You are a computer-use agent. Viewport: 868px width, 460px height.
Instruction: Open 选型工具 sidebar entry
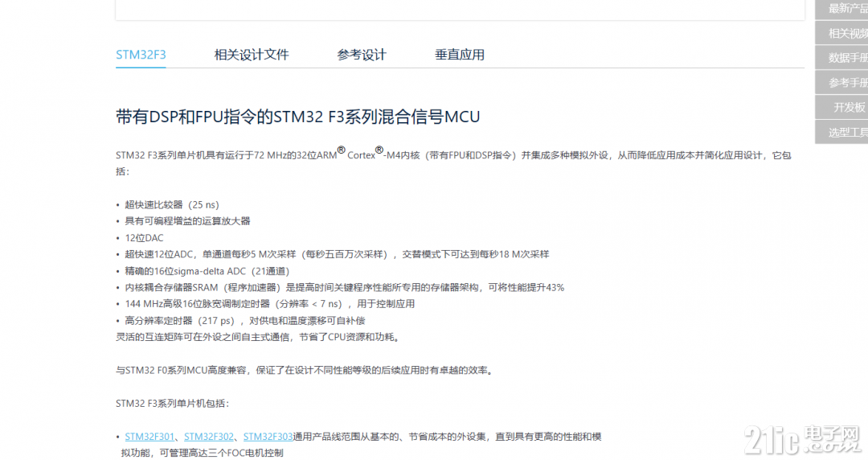click(x=841, y=133)
